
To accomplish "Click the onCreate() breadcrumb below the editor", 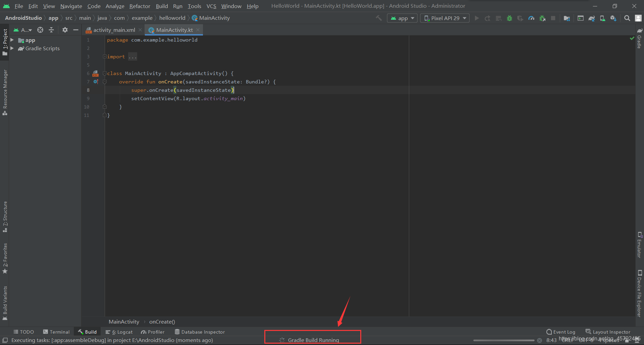I will (162, 322).
